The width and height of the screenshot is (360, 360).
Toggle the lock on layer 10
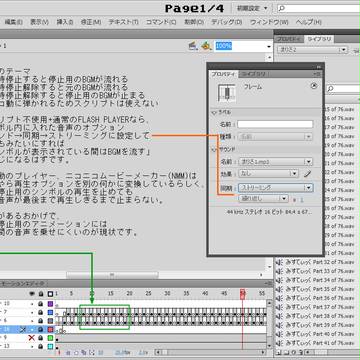41,304
